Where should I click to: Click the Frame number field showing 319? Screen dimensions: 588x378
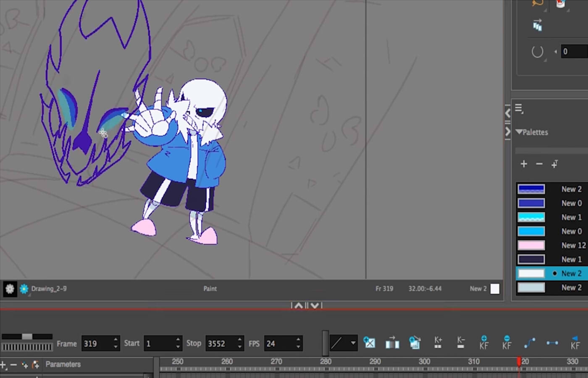point(96,344)
